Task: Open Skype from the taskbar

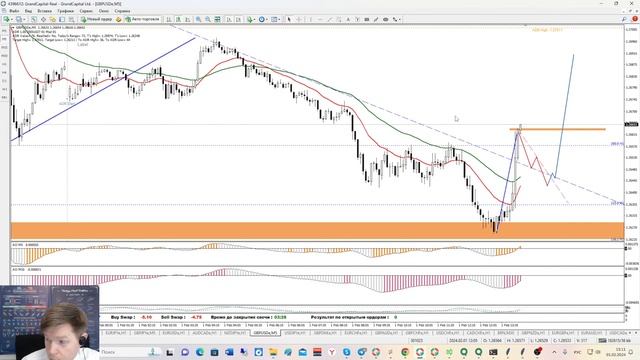Action: pyautogui.click(x=347, y=351)
